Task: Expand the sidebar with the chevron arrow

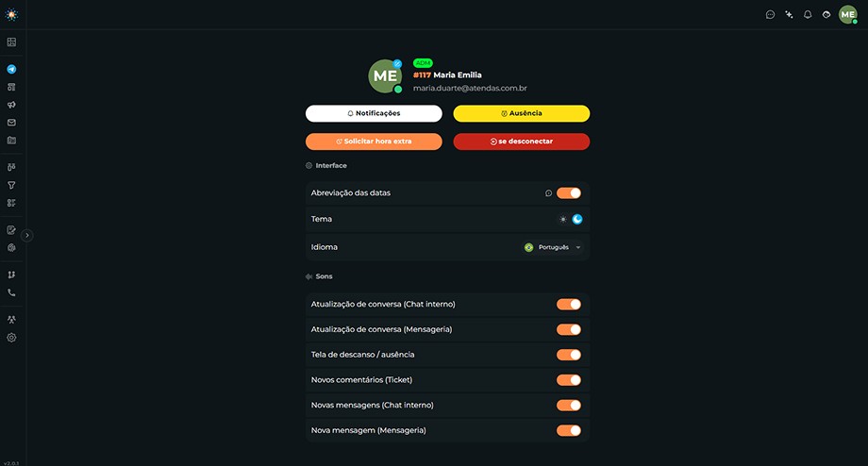Action: pyautogui.click(x=27, y=235)
